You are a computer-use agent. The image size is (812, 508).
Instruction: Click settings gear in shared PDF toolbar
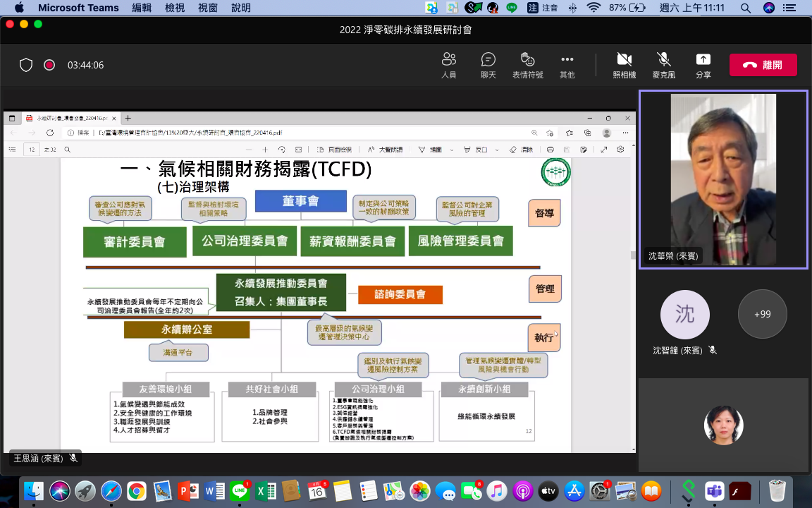click(620, 150)
